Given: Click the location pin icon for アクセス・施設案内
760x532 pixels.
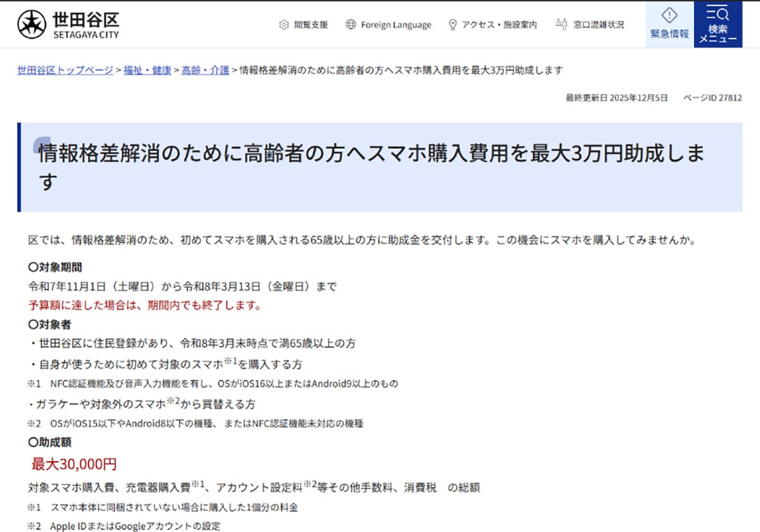Looking at the screenshot, I should (x=452, y=24).
